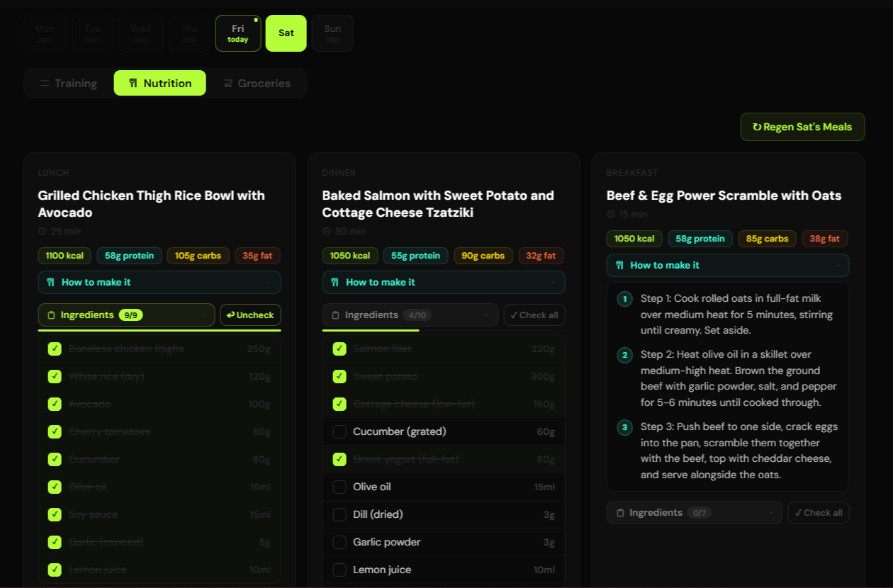Uncheck Cherry tomatoes ingredient
893x588 pixels.
click(55, 431)
